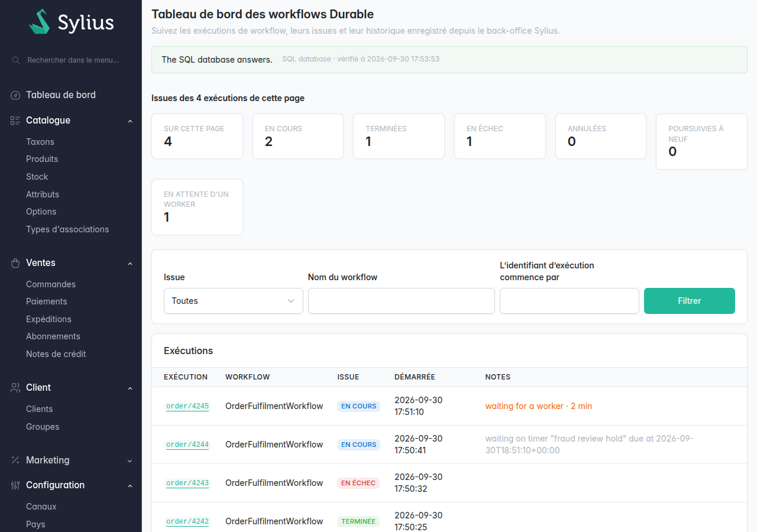The width and height of the screenshot is (757, 532).
Task: Collapse the Client menu chevron
Action: (130, 388)
